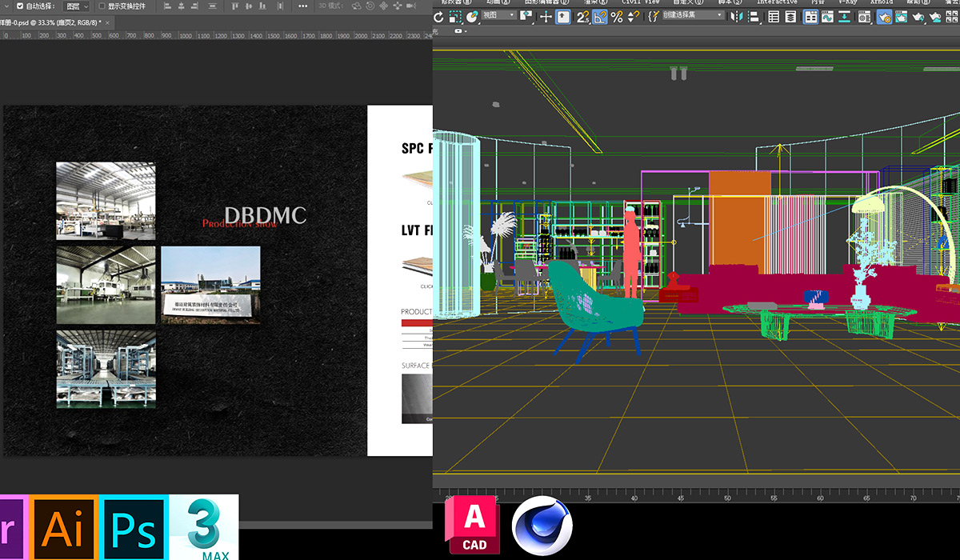Select 3ds Max's Select and Place tool
Viewport: 960px width, 560px height.
click(x=473, y=17)
